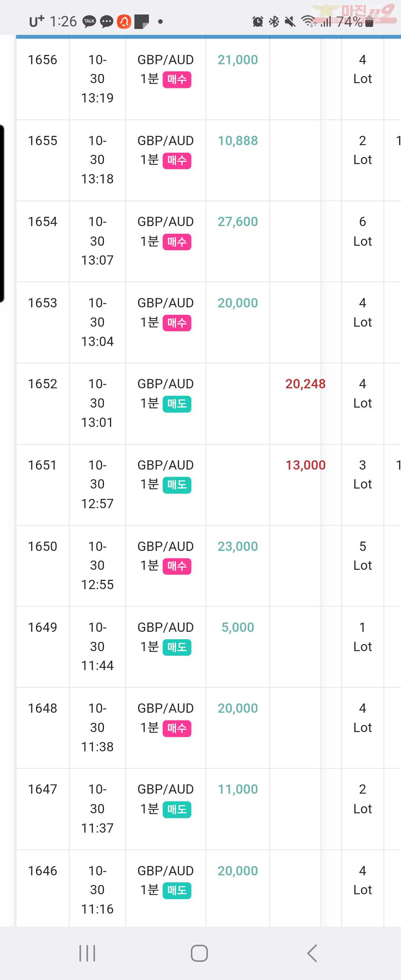Tap the 매도 badge in row 1649

(177, 647)
